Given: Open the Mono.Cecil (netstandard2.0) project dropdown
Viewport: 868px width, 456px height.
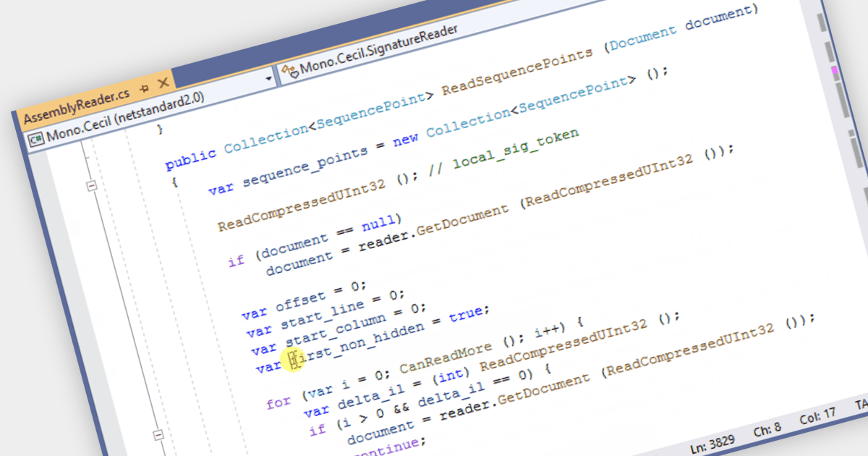Looking at the screenshot, I should coord(152,110).
